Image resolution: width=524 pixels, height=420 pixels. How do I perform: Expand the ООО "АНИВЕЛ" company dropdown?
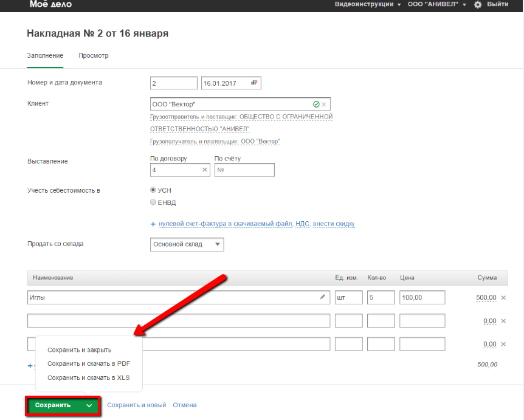[438, 4]
